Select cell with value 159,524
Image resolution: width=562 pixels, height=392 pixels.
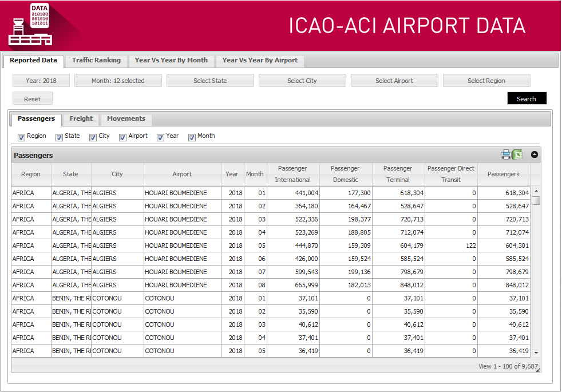346,259
